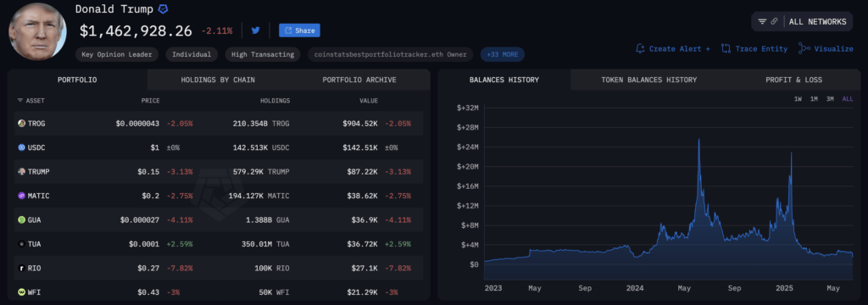Screen dimensions: 868x305
Task: Click the Donald Trump entity name
Action: tap(115, 9)
